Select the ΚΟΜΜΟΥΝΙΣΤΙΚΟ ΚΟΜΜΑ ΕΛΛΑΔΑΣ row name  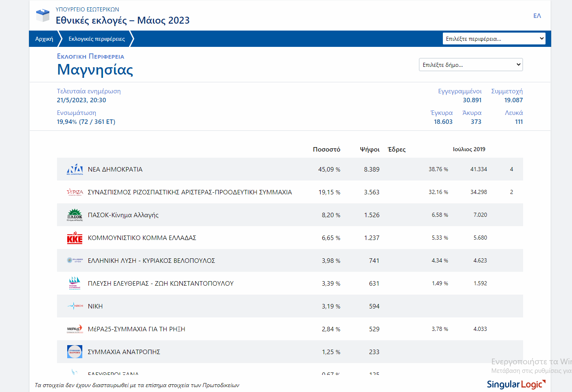click(142, 238)
